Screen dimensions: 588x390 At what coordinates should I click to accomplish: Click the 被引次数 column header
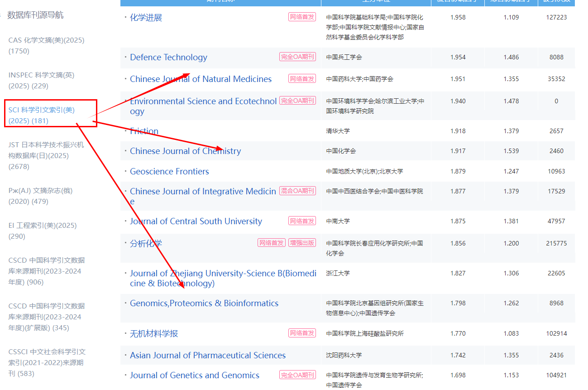556,1
